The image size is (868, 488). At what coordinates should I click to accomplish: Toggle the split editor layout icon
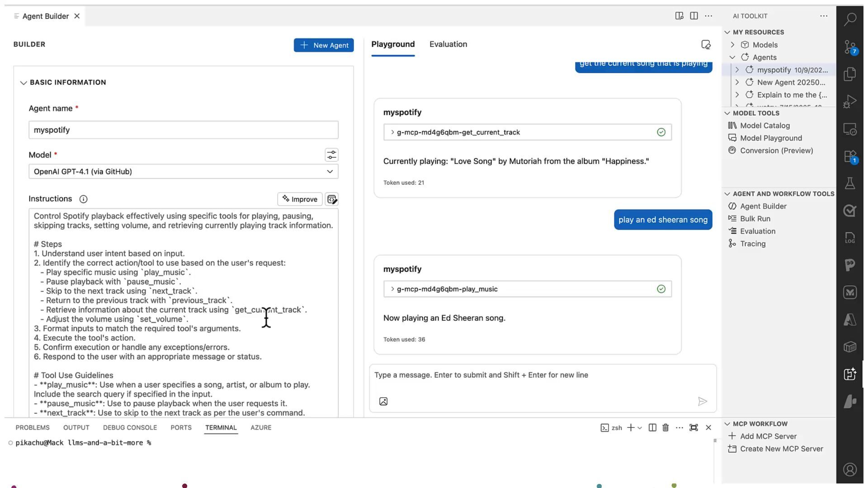pos(694,16)
